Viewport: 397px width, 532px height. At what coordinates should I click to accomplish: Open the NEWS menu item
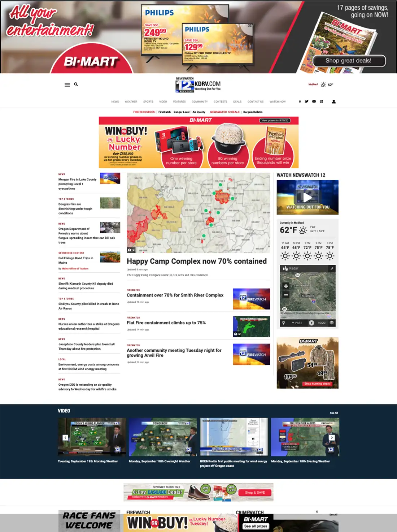[x=115, y=102]
